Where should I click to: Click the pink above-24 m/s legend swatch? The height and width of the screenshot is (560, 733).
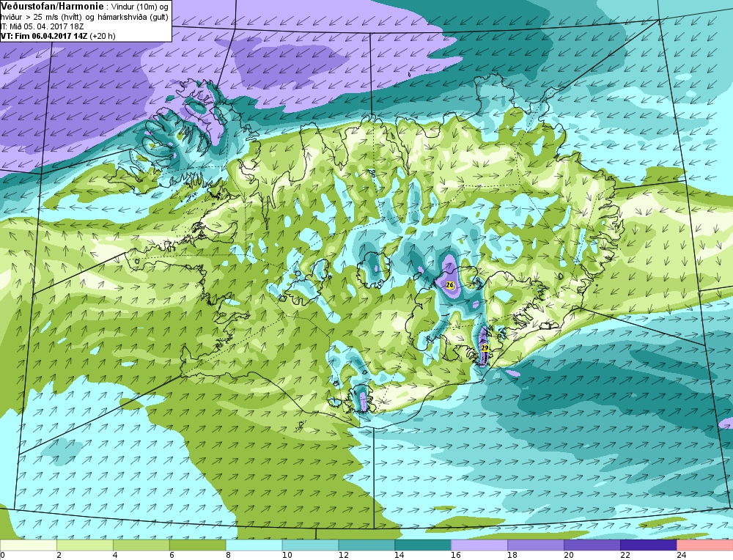click(704, 545)
